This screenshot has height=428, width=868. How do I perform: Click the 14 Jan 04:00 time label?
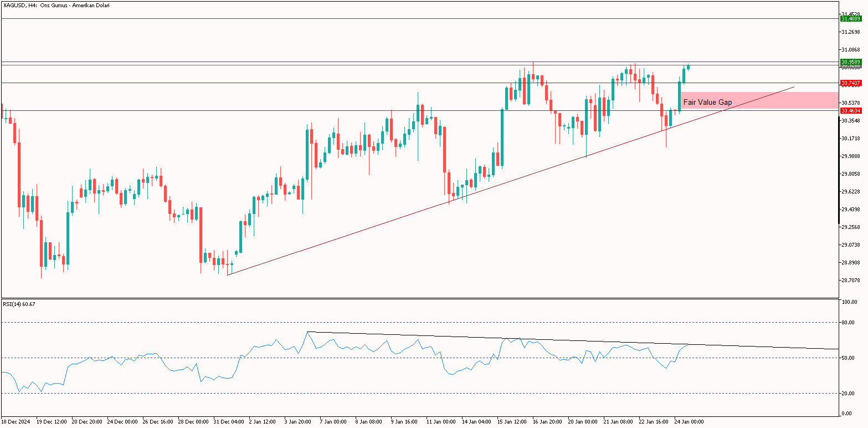pos(477,421)
